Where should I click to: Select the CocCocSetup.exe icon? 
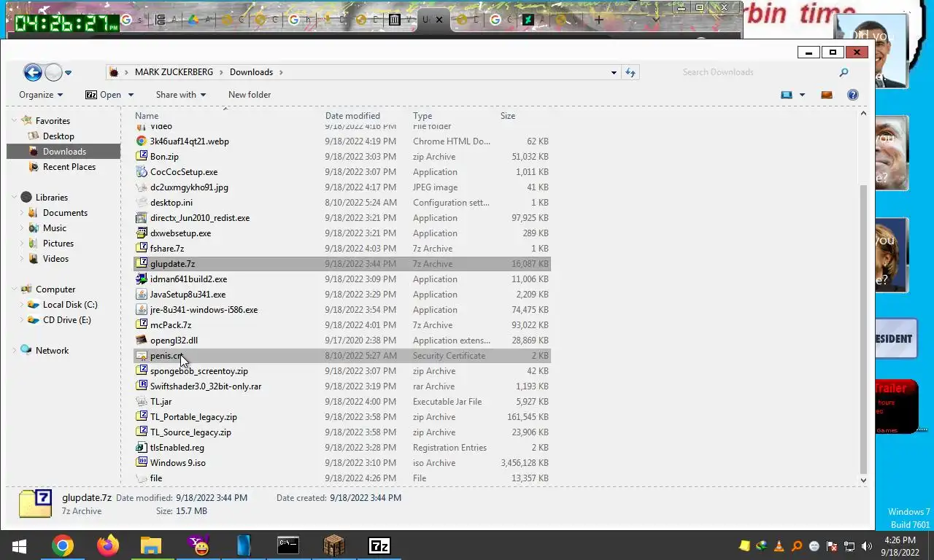tap(142, 172)
